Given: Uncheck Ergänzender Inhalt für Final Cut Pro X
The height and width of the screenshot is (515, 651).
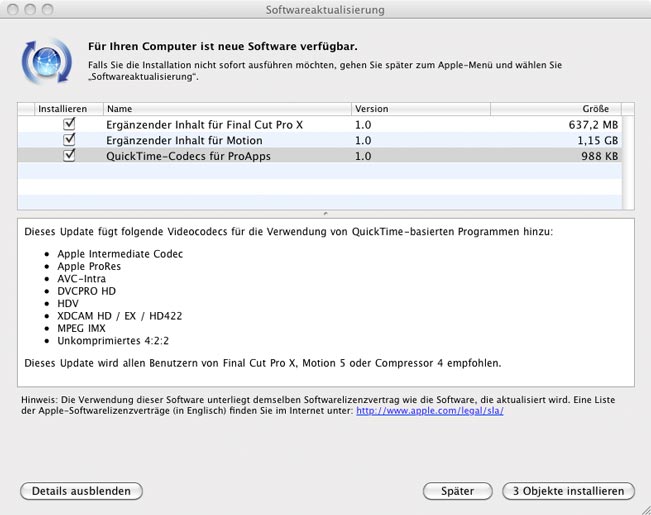Looking at the screenshot, I should pyautogui.click(x=69, y=124).
